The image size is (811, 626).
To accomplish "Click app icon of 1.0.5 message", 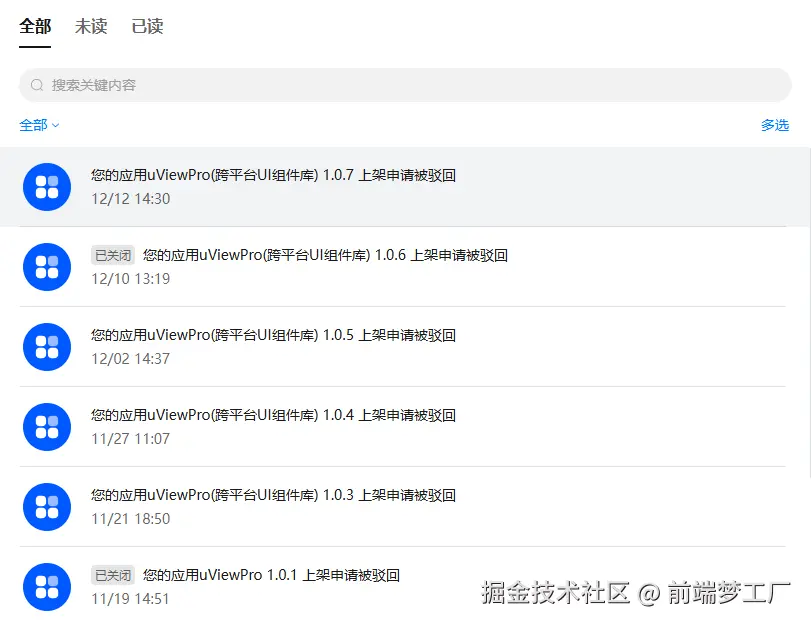I will click(x=47, y=347).
